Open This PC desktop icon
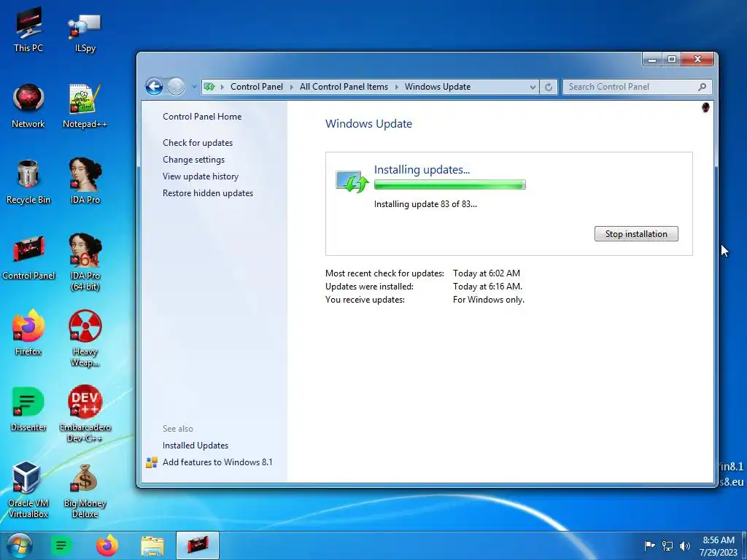Viewport: 747px width, 560px height. [x=28, y=29]
